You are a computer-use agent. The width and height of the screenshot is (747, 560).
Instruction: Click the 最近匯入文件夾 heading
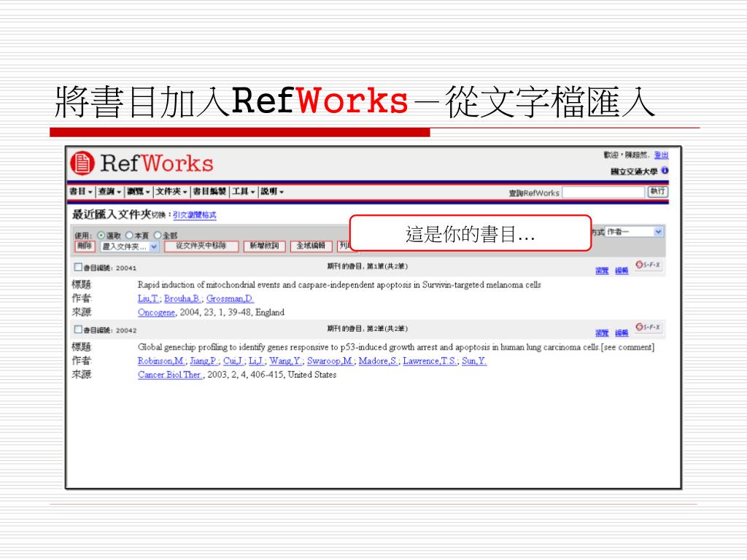click(112, 214)
